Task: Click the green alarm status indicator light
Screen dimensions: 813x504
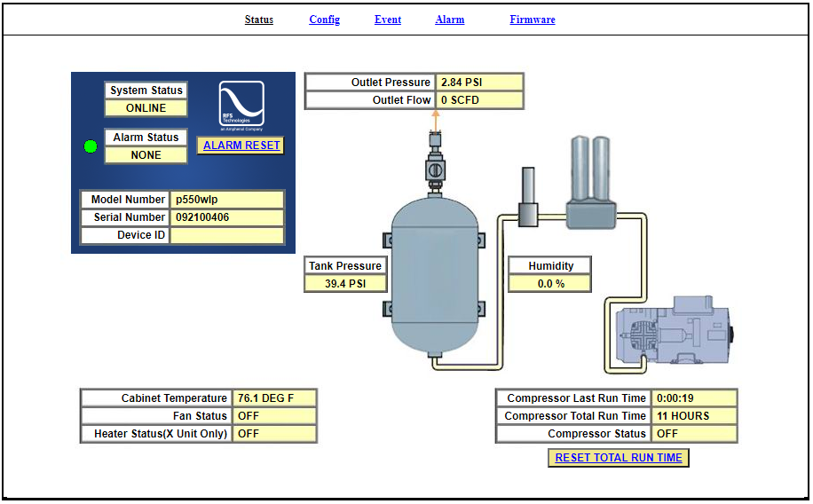Action: [x=91, y=146]
